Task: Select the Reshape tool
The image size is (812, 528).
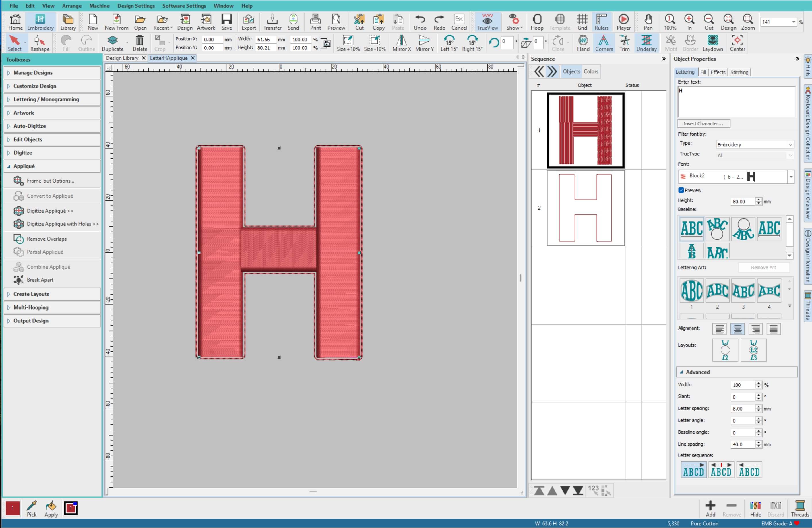Action: pos(40,43)
